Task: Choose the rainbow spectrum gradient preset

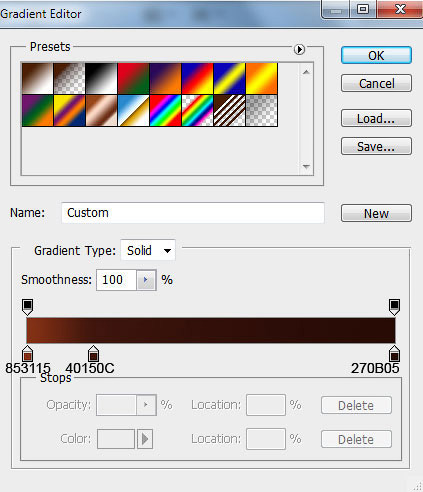Action: pos(165,110)
